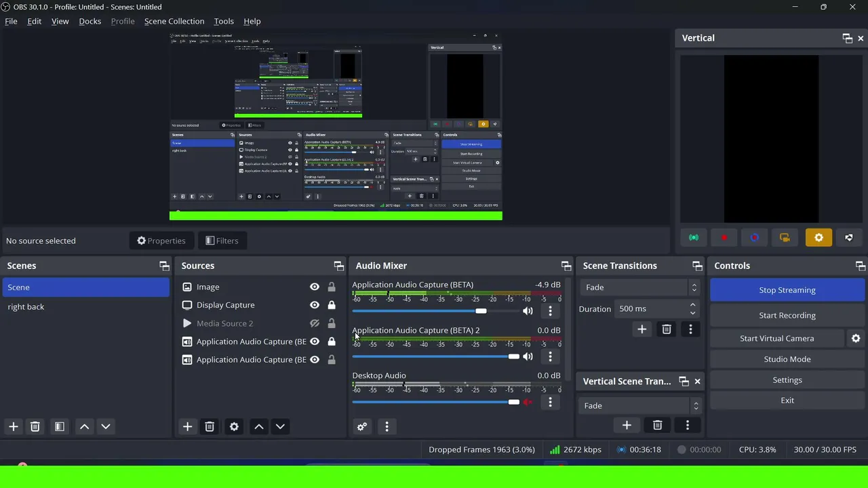
Task: Open Fade dropdown in Vertical Scene Transitions
Action: click(x=641, y=405)
